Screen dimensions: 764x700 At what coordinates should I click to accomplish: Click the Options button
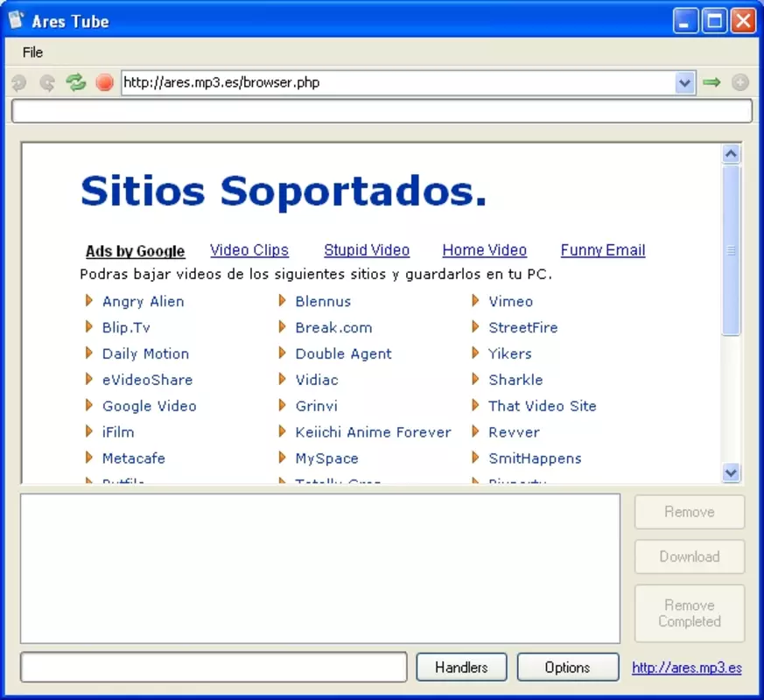pos(568,667)
